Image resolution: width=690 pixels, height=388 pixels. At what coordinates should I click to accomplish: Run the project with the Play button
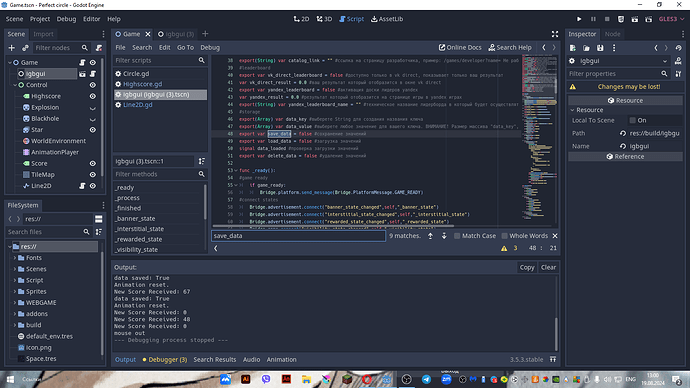coord(579,19)
